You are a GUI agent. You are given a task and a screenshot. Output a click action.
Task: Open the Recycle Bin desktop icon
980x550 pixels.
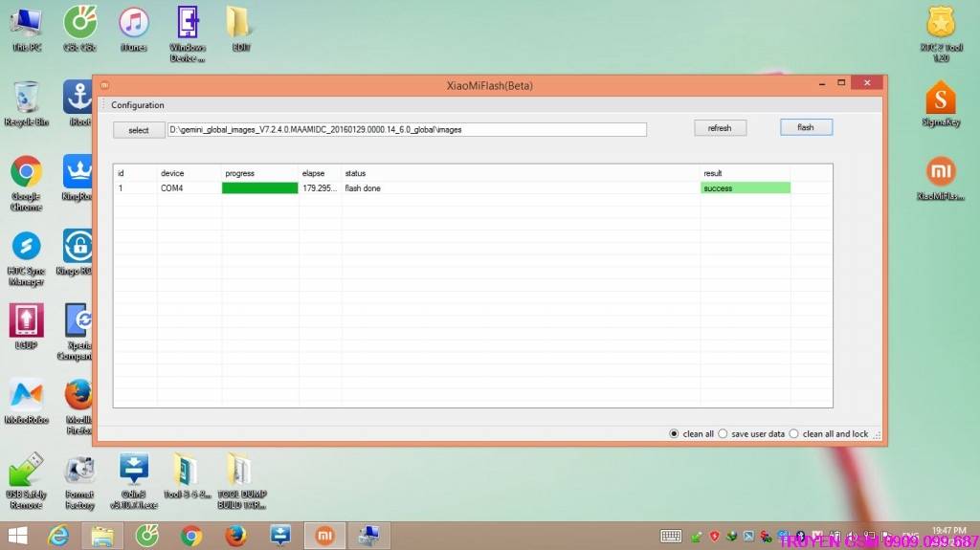26,104
